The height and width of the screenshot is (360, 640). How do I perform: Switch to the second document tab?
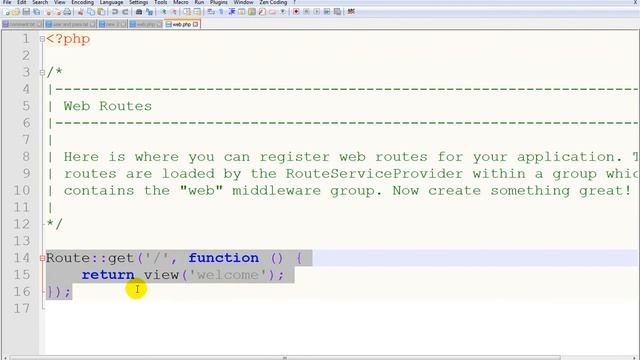click(x=70, y=24)
